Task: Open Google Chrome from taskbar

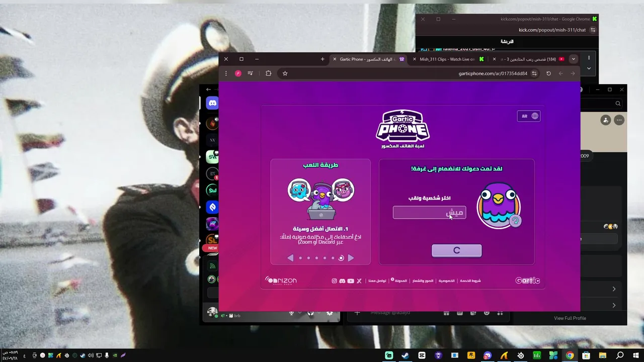Action: [x=570, y=355]
